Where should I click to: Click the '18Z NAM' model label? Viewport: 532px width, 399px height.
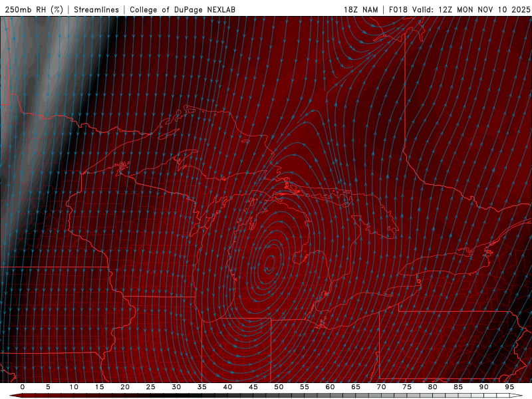point(360,9)
